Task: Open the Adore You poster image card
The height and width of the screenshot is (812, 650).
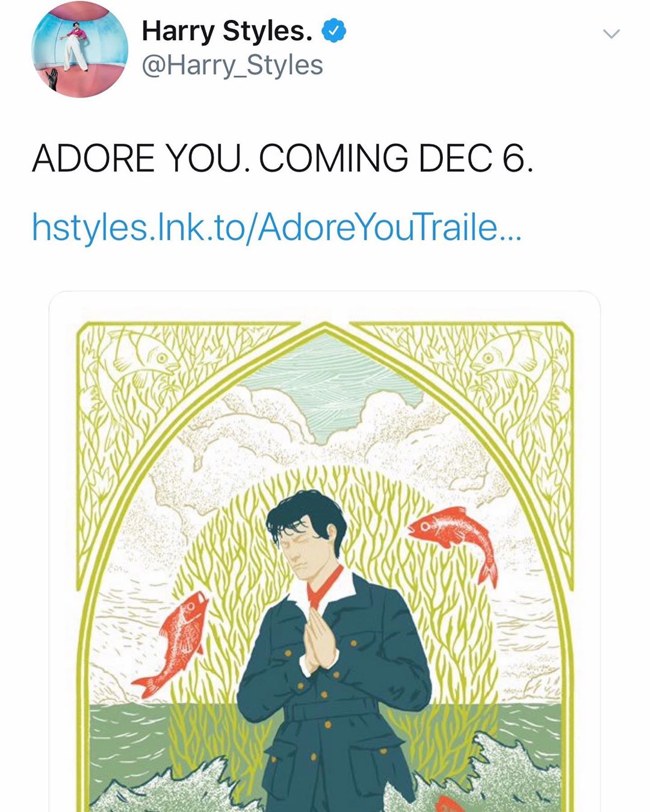Action: [x=324, y=551]
